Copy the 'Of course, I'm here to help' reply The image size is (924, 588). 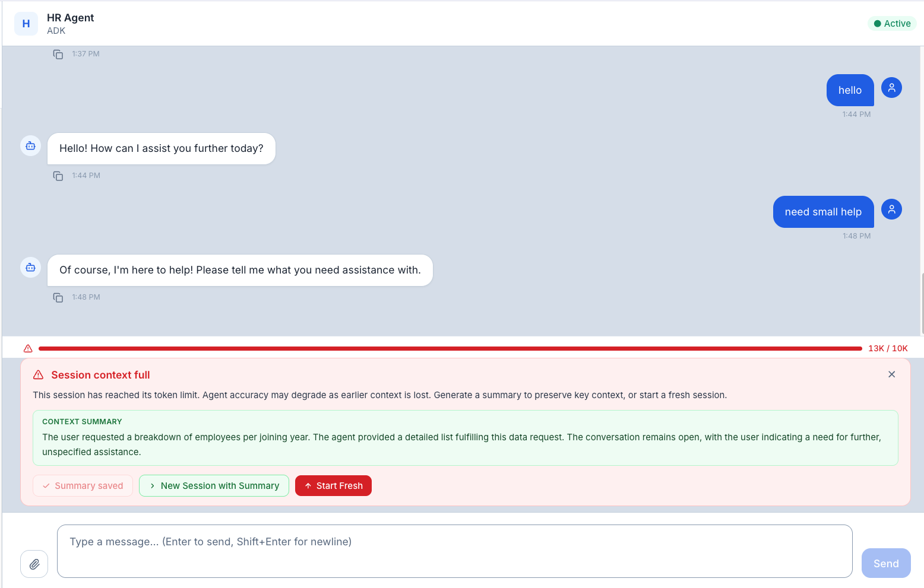pos(58,298)
